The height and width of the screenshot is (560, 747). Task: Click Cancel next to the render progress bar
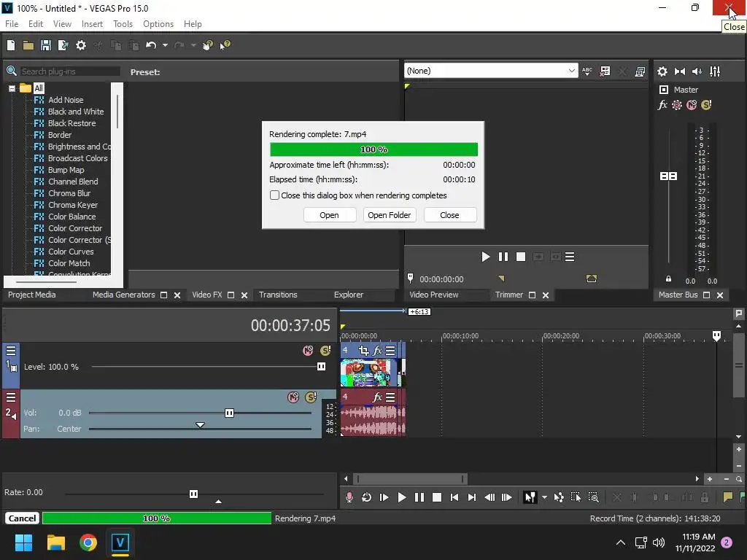(22, 518)
